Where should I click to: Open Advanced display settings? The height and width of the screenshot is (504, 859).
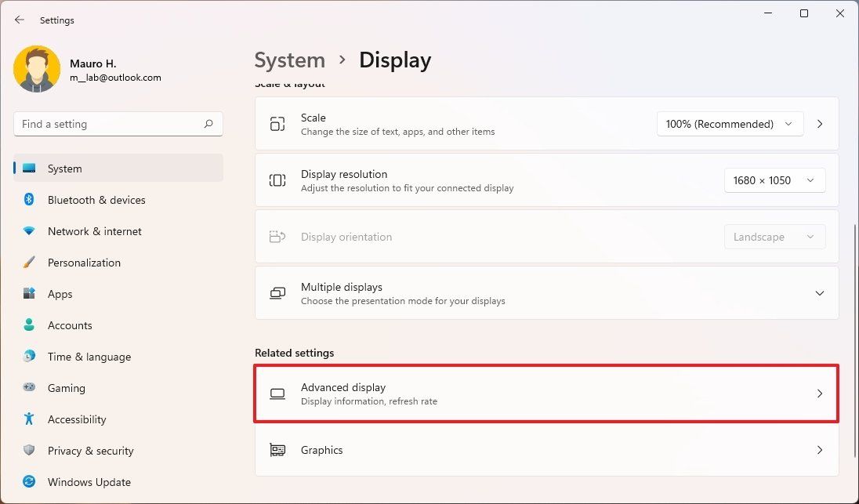click(546, 393)
